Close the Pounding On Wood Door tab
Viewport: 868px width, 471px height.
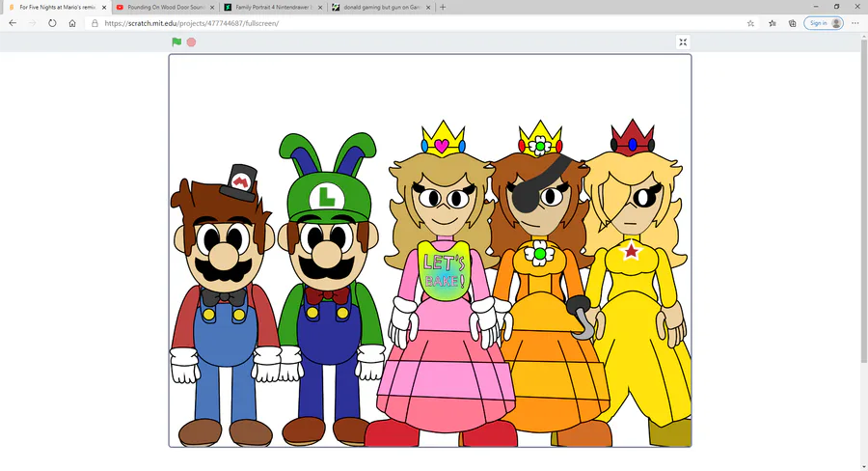tap(212, 7)
